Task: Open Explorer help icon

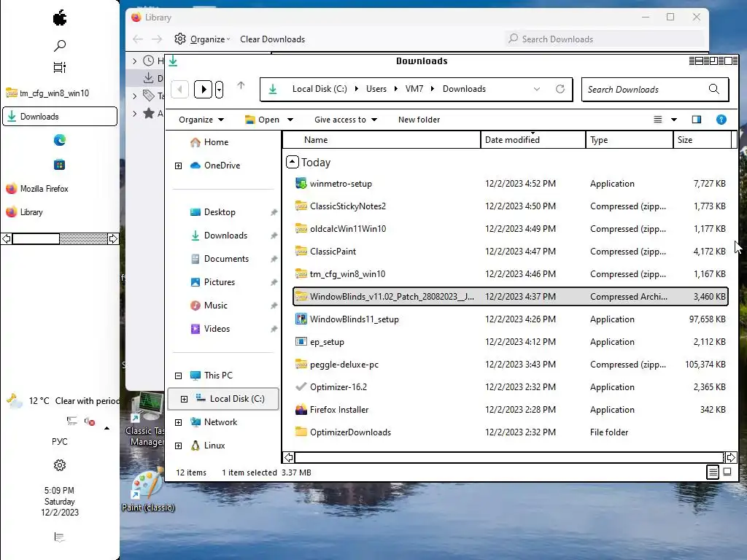Action: click(721, 120)
